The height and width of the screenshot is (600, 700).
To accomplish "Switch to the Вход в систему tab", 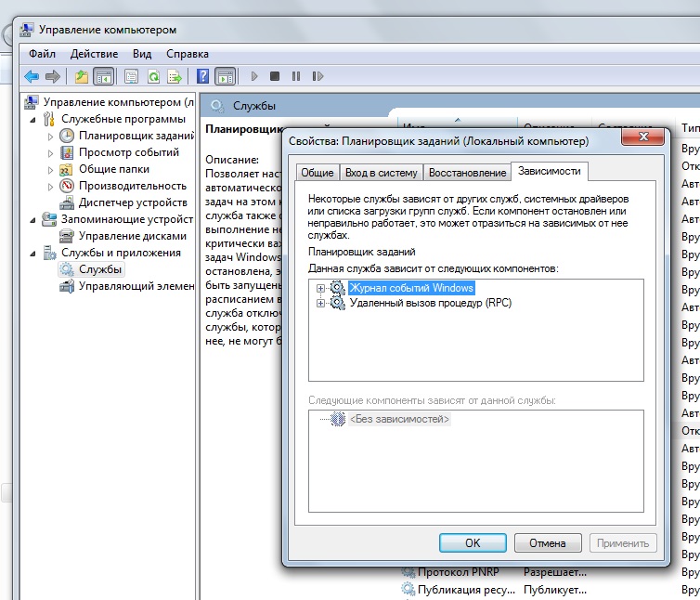I will 382,173.
